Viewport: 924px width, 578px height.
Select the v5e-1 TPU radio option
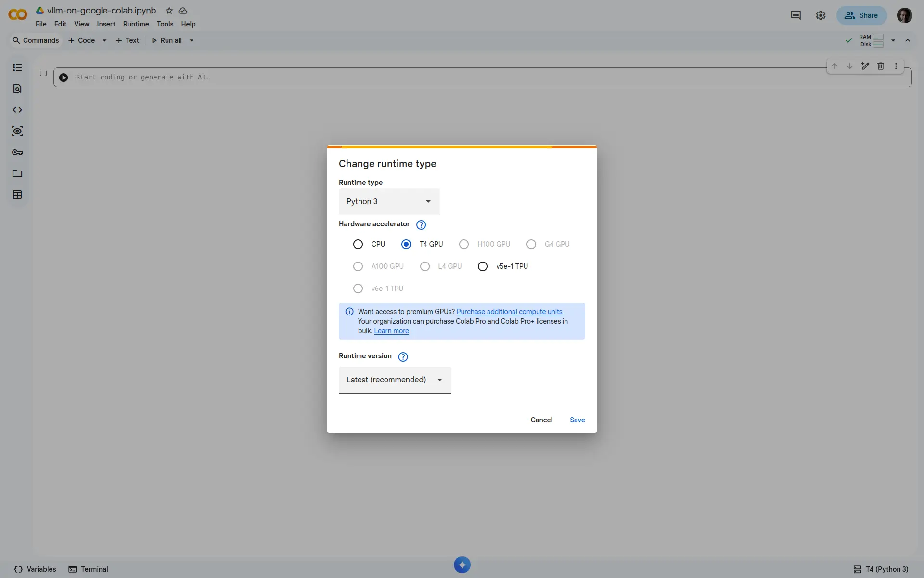coord(483,266)
